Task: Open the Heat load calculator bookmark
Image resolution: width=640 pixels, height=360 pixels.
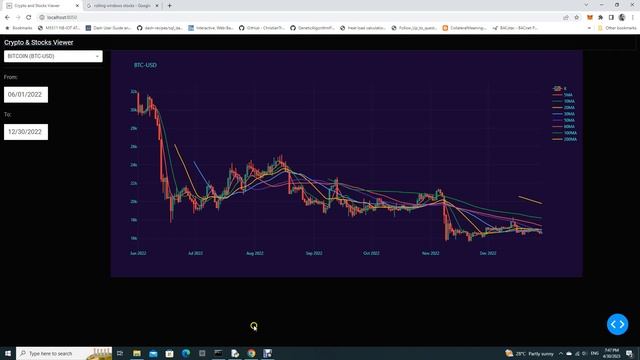Action: click(x=363, y=28)
